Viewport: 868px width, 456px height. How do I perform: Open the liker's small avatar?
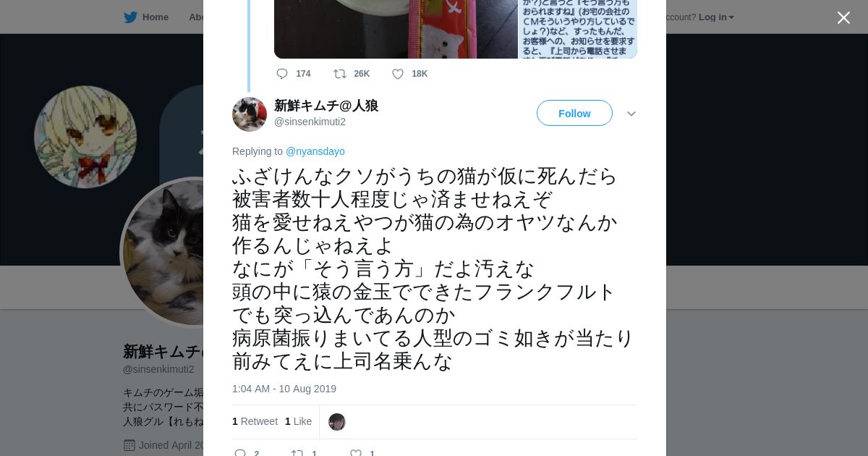[337, 422]
